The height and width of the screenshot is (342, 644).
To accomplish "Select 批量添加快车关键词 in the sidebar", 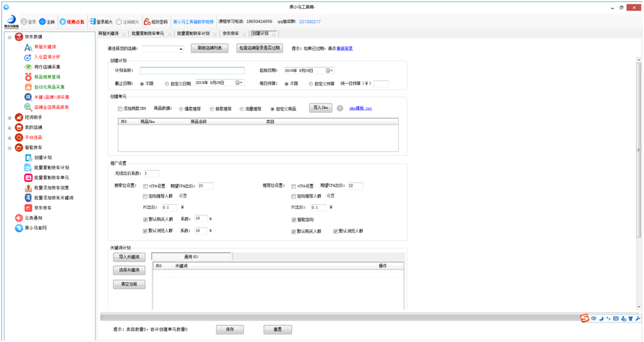I will 53,198.
